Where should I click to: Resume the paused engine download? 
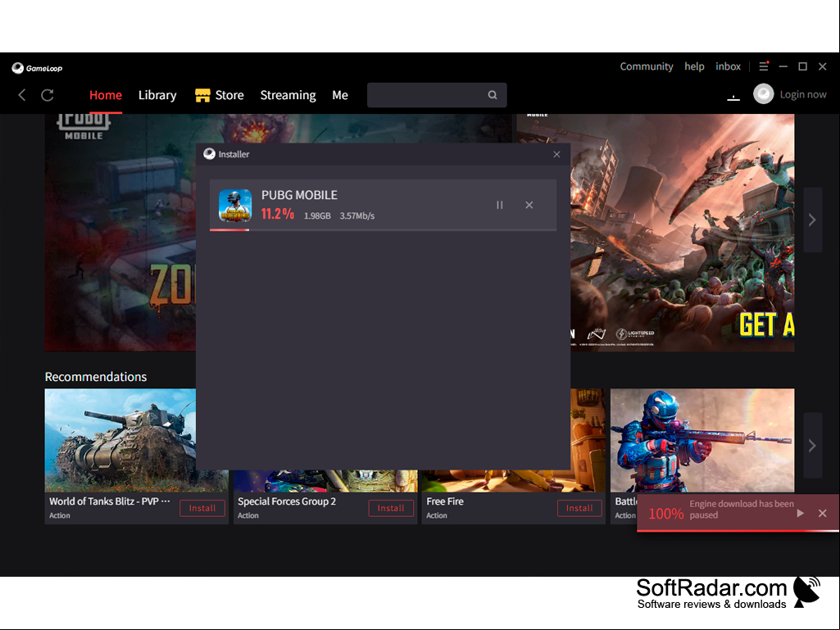click(801, 513)
